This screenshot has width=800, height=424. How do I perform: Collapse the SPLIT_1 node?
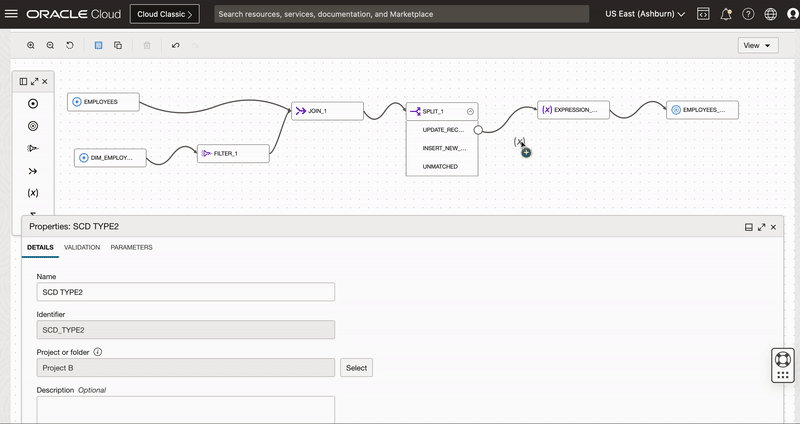(x=470, y=111)
